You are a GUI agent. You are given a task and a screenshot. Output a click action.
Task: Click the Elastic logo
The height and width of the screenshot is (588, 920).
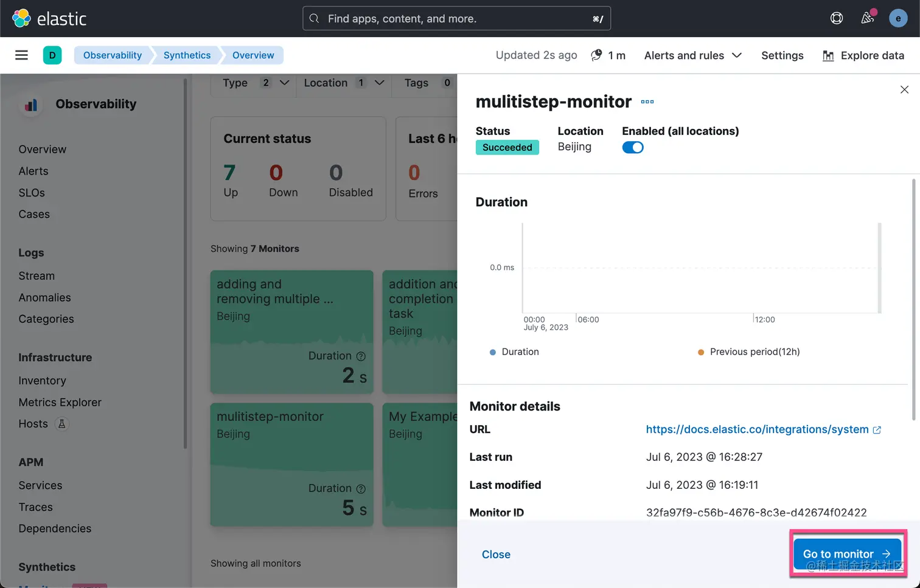(49, 18)
